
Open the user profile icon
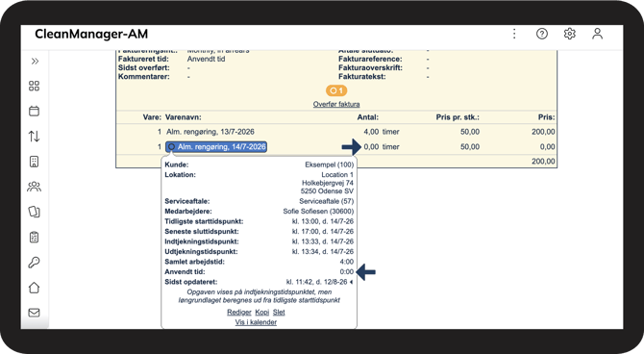[x=597, y=34]
